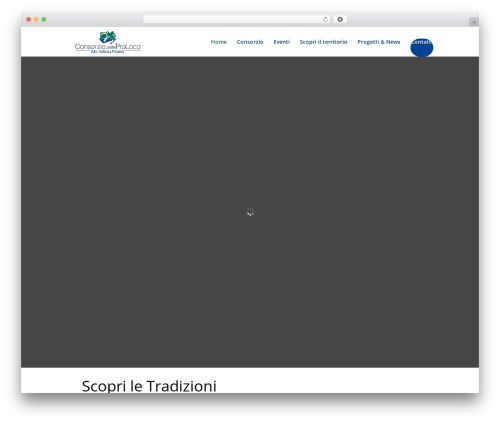This screenshot has width=500, height=423.
Task: Click the loading spinner in the slider
Action: pyautogui.click(x=250, y=212)
